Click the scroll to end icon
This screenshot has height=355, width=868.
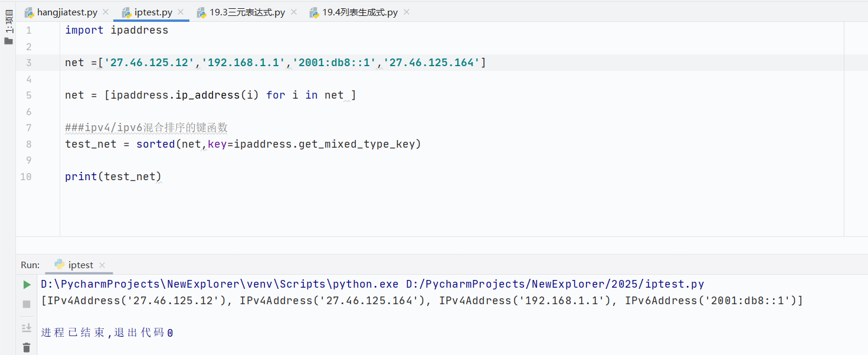27,328
